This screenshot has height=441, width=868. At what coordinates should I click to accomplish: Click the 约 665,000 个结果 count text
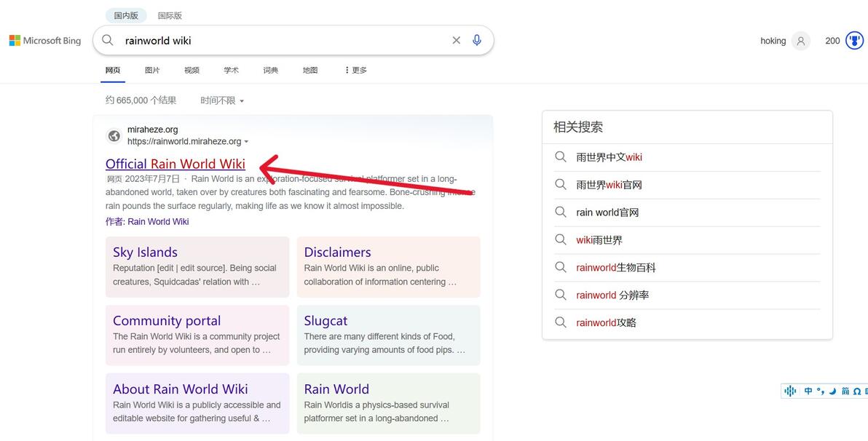pyautogui.click(x=141, y=100)
